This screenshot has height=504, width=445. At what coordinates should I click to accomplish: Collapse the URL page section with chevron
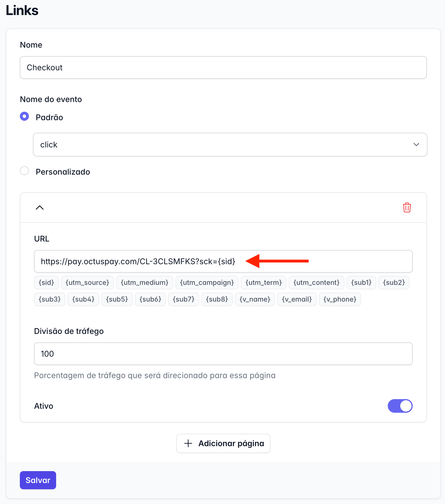pos(40,207)
